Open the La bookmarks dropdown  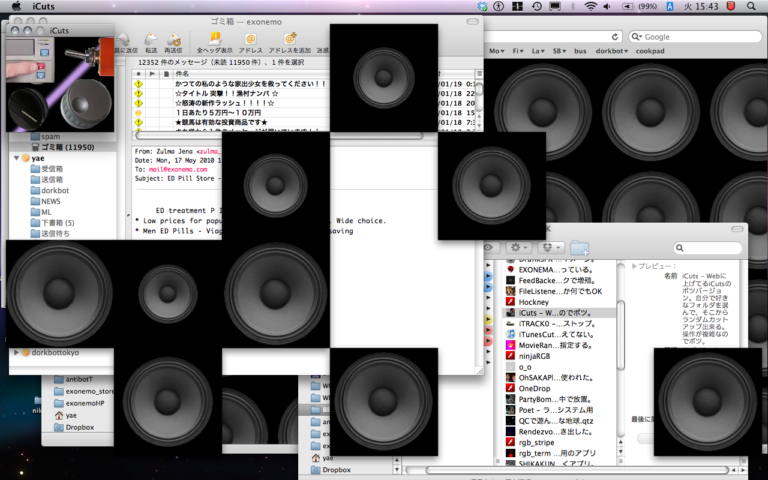(x=538, y=51)
